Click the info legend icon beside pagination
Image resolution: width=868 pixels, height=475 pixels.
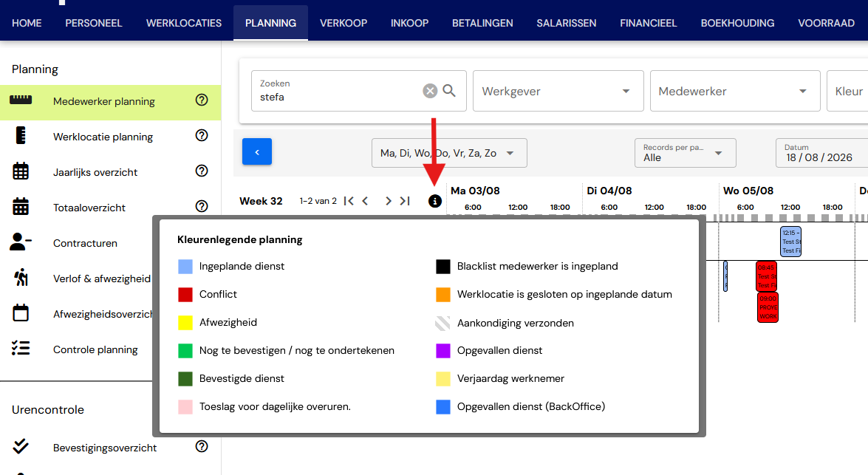[435, 201]
